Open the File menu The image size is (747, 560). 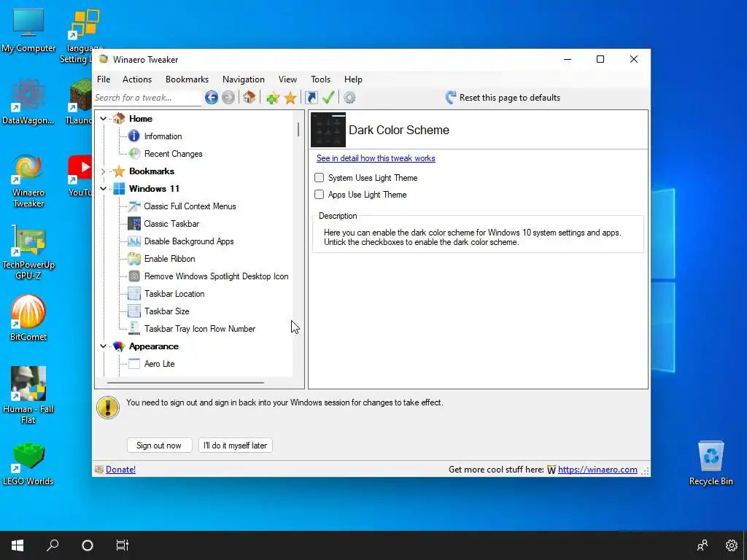coord(104,79)
